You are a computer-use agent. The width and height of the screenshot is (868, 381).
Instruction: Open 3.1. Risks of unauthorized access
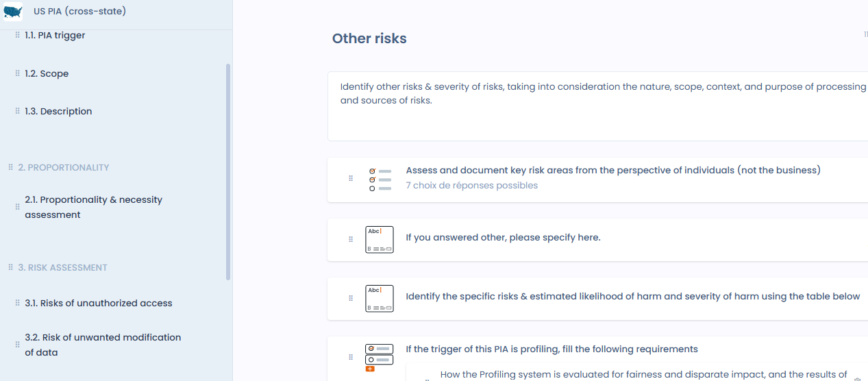point(99,303)
